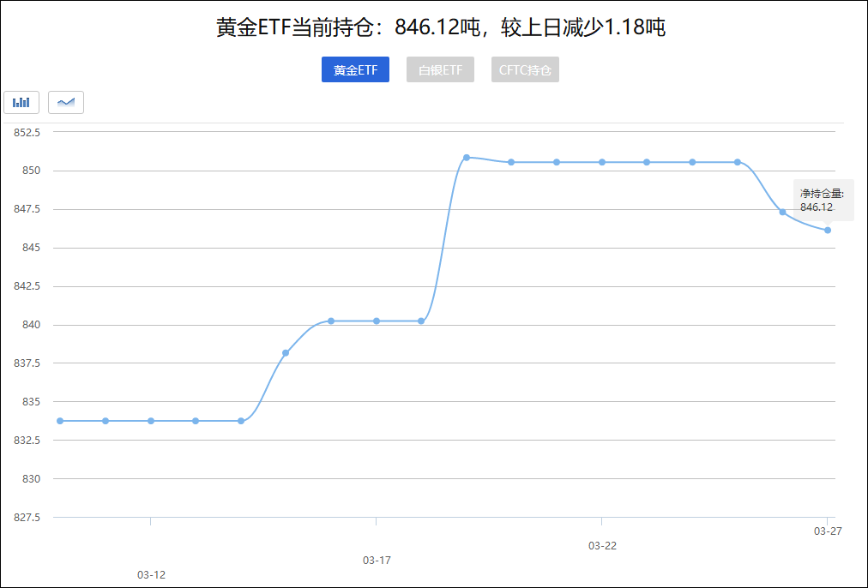The width and height of the screenshot is (868, 588).
Task: Switch to line chart view icon
Action: pyautogui.click(x=66, y=102)
